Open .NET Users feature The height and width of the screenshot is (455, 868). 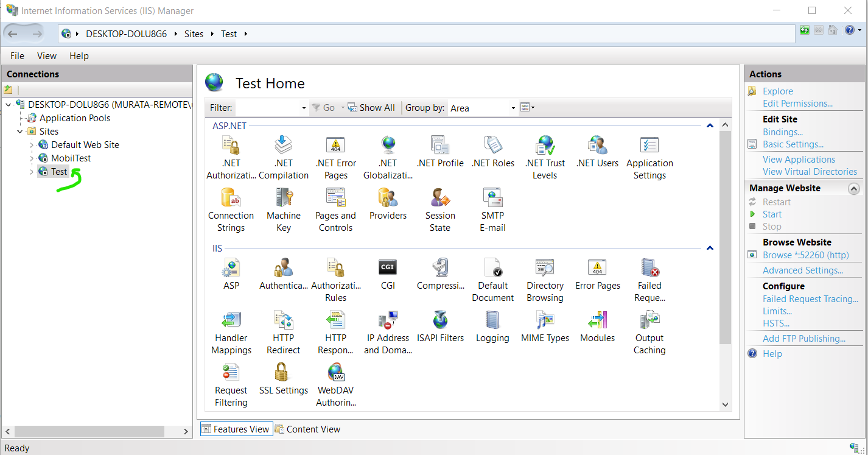(598, 152)
